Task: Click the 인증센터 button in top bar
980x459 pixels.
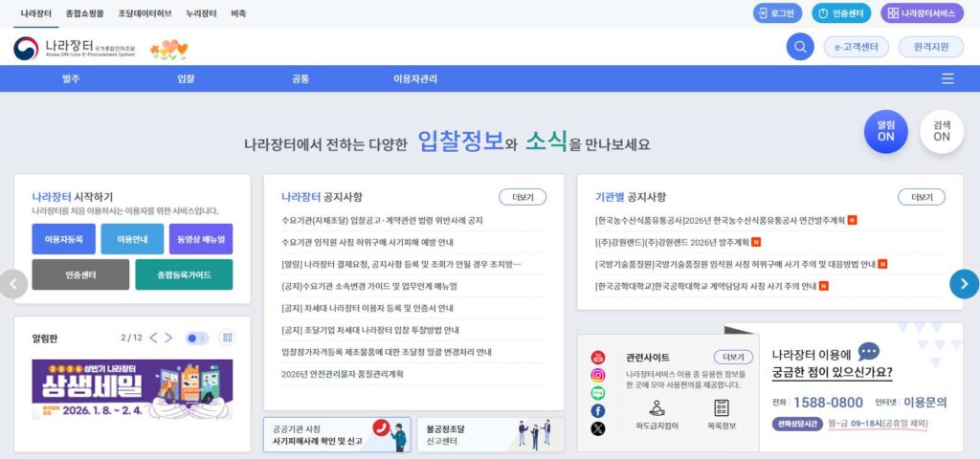Action: pyautogui.click(x=841, y=13)
